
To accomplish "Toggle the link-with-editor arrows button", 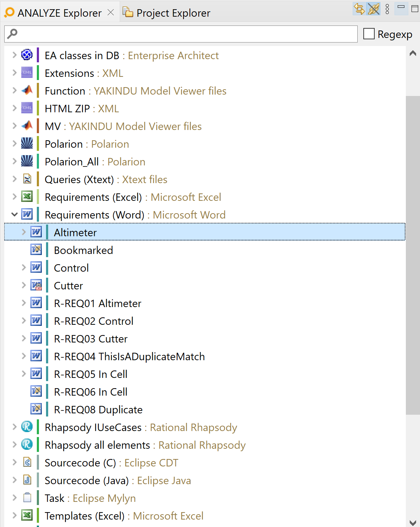I will pos(359,9).
